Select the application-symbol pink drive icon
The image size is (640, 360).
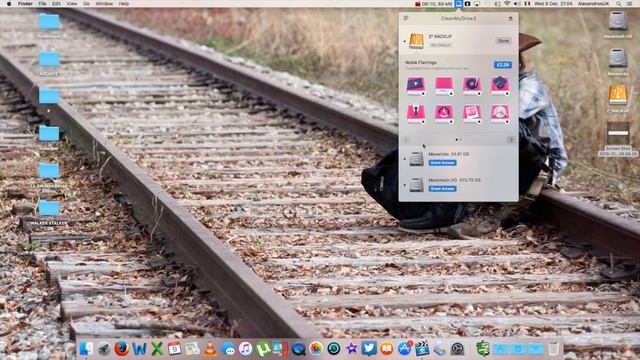tap(500, 113)
